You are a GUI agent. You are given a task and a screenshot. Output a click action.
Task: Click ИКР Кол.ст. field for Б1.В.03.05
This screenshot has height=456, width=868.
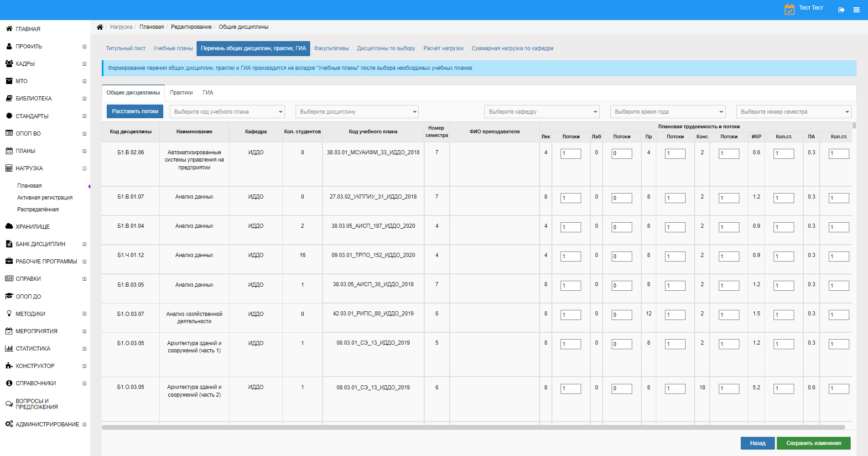784,286
